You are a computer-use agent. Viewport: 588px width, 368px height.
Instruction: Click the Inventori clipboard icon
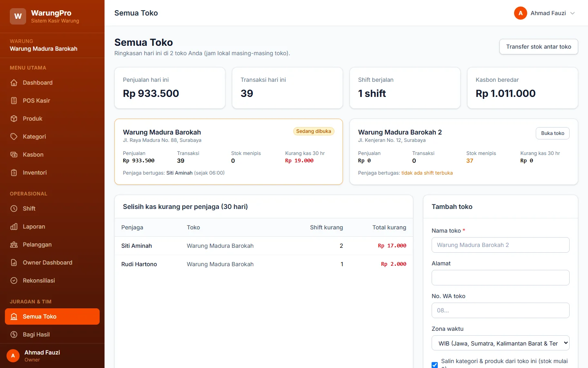(x=14, y=173)
